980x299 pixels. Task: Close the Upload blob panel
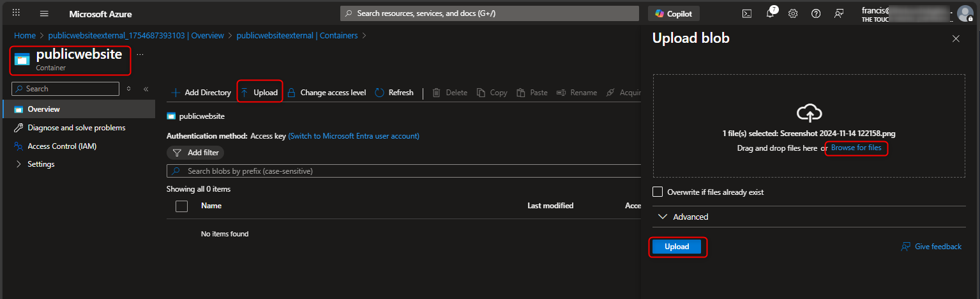[x=956, y=38]
